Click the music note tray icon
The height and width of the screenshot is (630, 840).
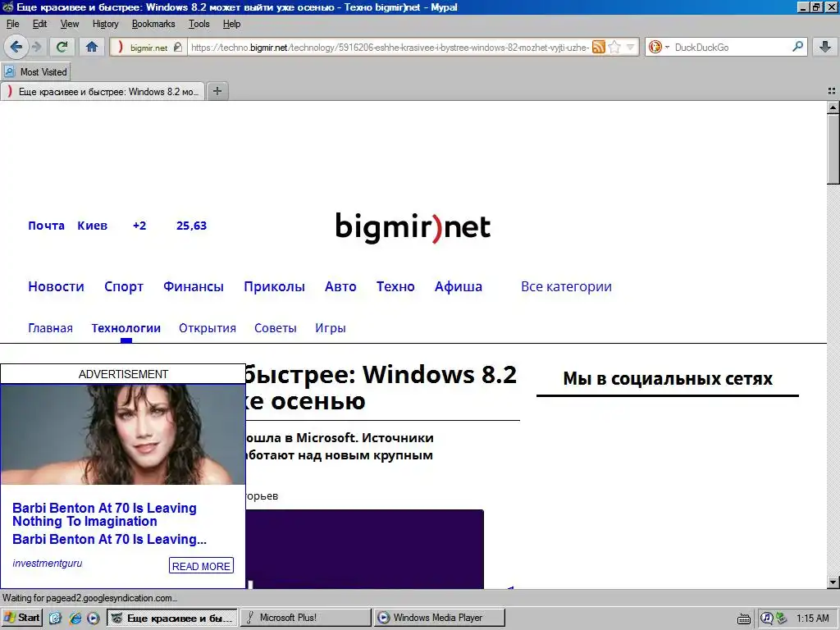point(767,619)
